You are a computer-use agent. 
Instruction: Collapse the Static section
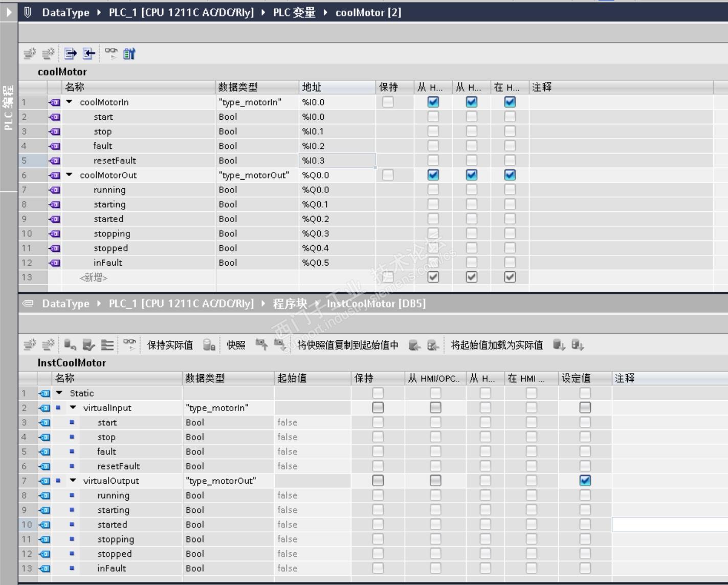pyautogui.click(x=59, y=393)
